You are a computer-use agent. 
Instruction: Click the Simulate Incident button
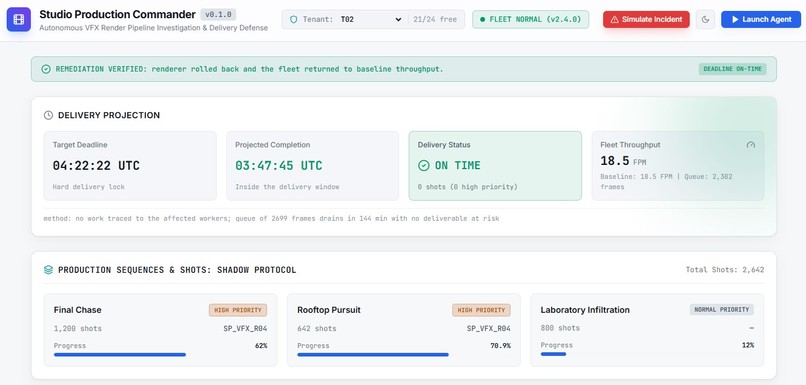pos(646,20)
